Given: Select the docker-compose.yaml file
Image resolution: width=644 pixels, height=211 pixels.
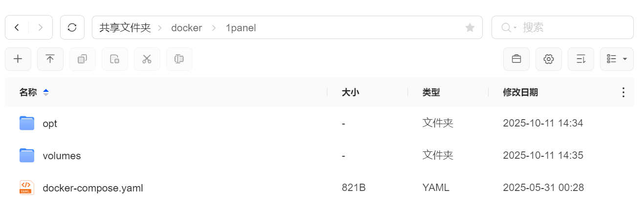Looking at the screenshot, I should [x=93, y=188].
